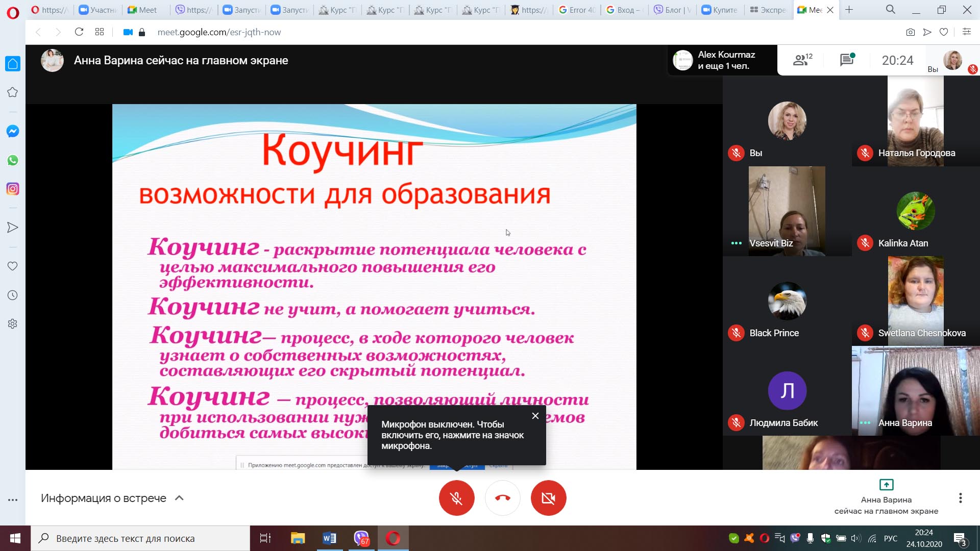This screenshot has width=980, height=551.
Task: Select Анна Варина video thumbnail
Action: click(915, 391)
